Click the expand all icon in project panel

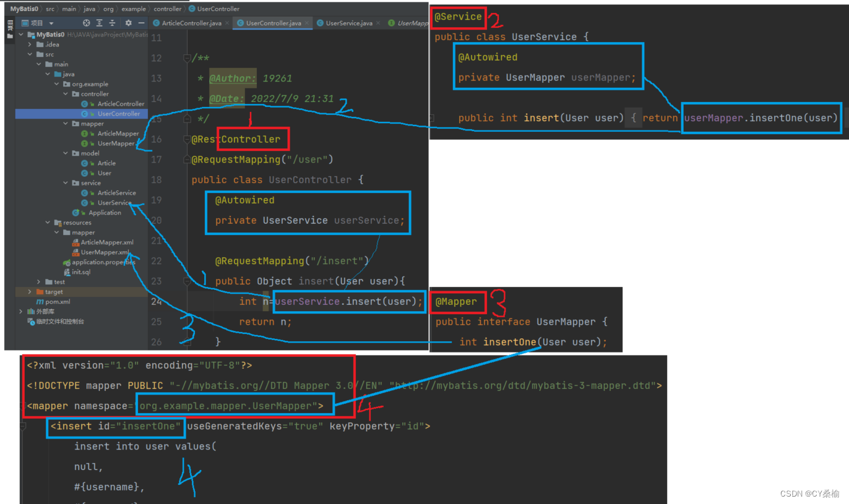click(x=99, y=23)
